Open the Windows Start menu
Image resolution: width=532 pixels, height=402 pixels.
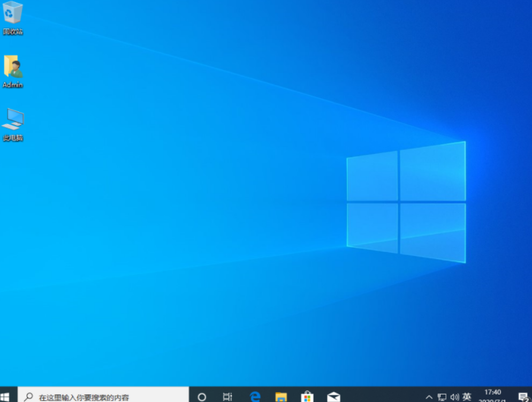5,397
